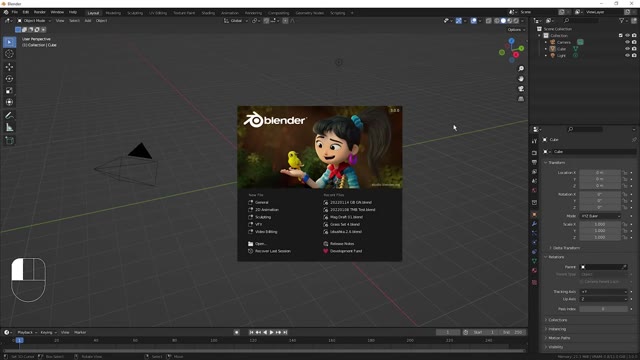Viewport: 640px width, 360px height.
Task: Switch to the Modeling workspace tab
Action: tap(113, 13)
